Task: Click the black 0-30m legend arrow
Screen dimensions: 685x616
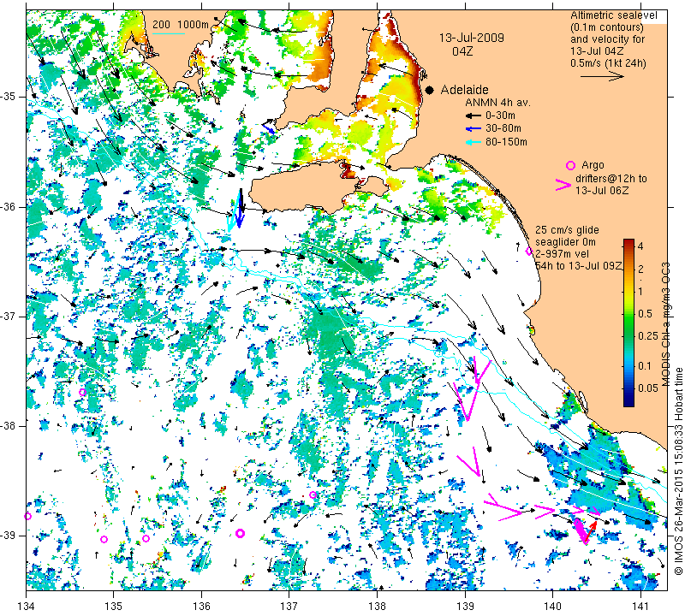Action: point(474,115)
